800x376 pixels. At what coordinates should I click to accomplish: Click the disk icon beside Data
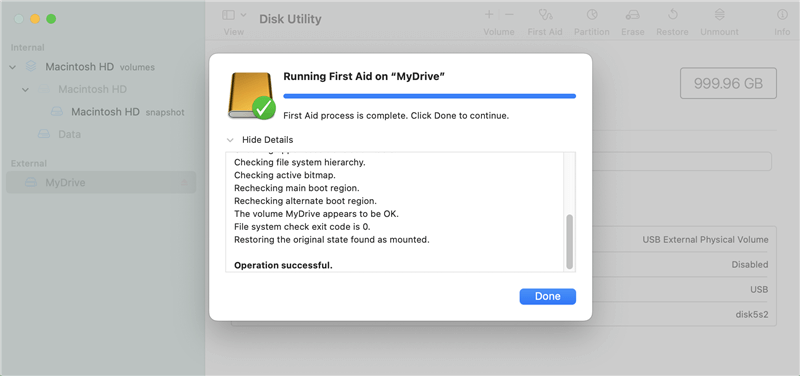(44, 134)
